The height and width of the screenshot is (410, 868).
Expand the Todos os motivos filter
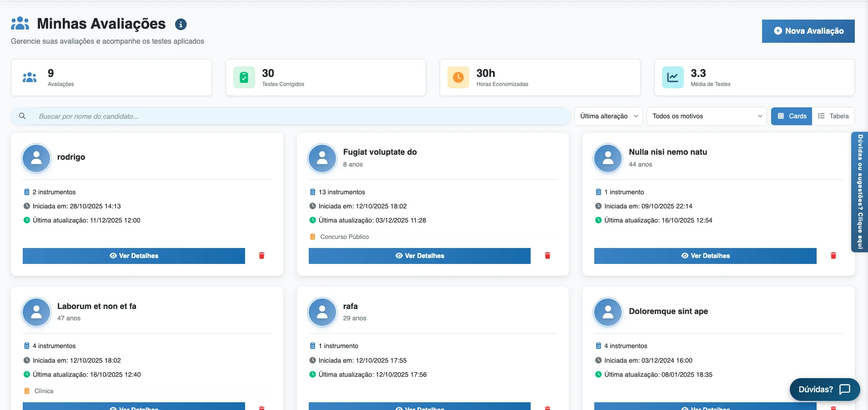[x=706, y=116]
